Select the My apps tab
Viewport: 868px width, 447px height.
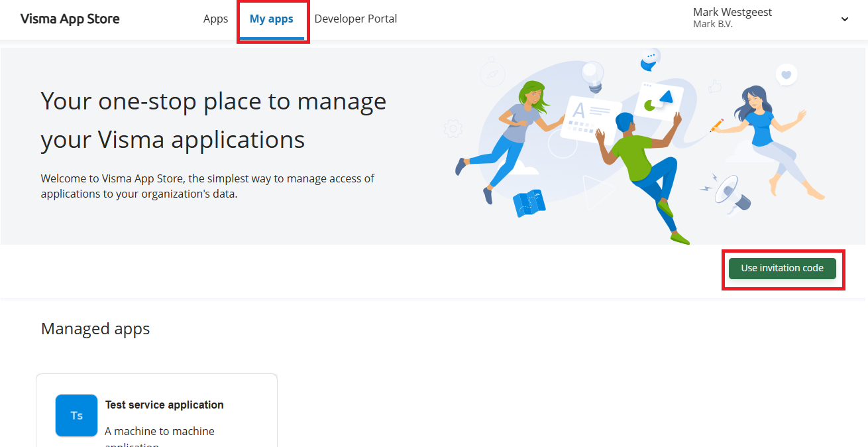tap(272, 19)
